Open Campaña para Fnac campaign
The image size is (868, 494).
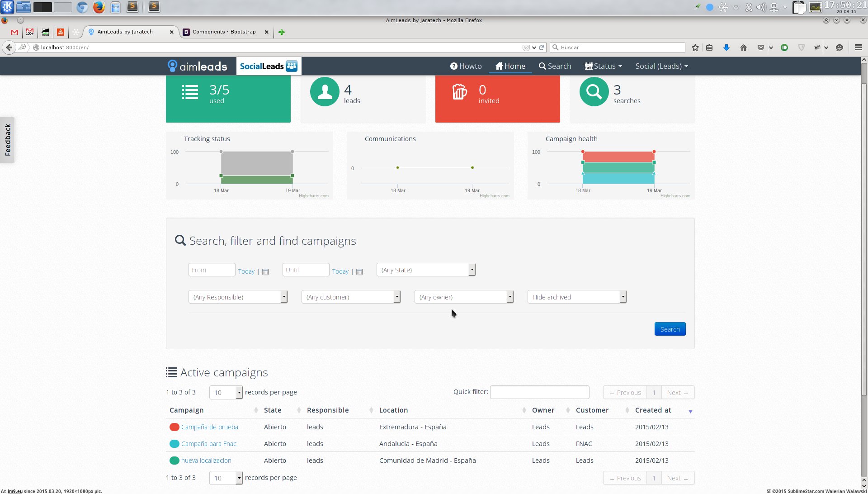[209, 444]
